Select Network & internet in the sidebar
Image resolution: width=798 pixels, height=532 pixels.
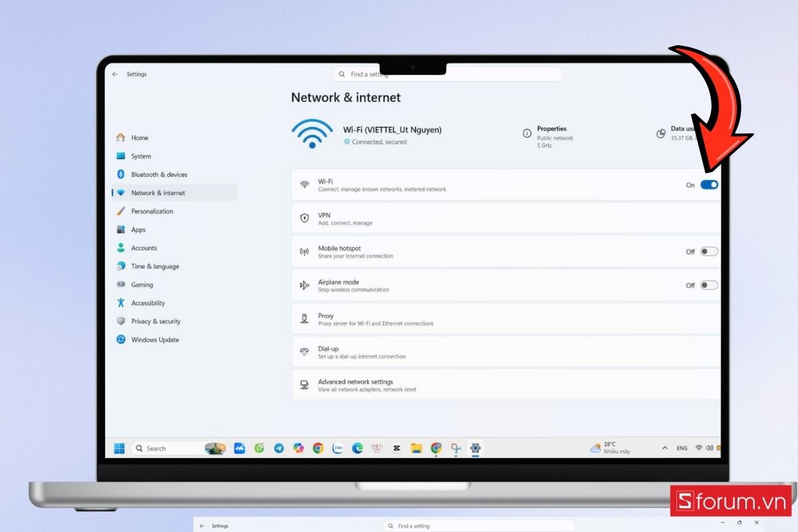pyautogui.click(x=174, y=193)
